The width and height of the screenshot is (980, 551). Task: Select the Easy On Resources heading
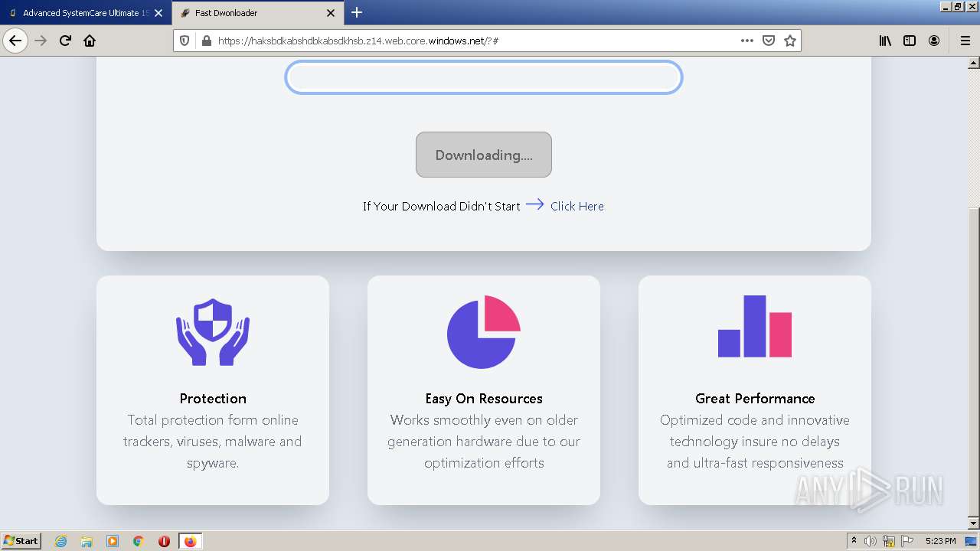pos(484,399)
